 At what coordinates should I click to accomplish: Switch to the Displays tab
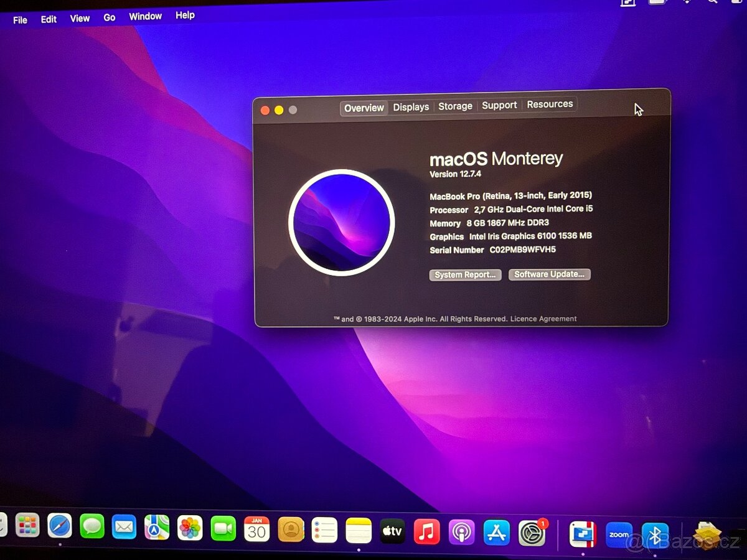410,107
